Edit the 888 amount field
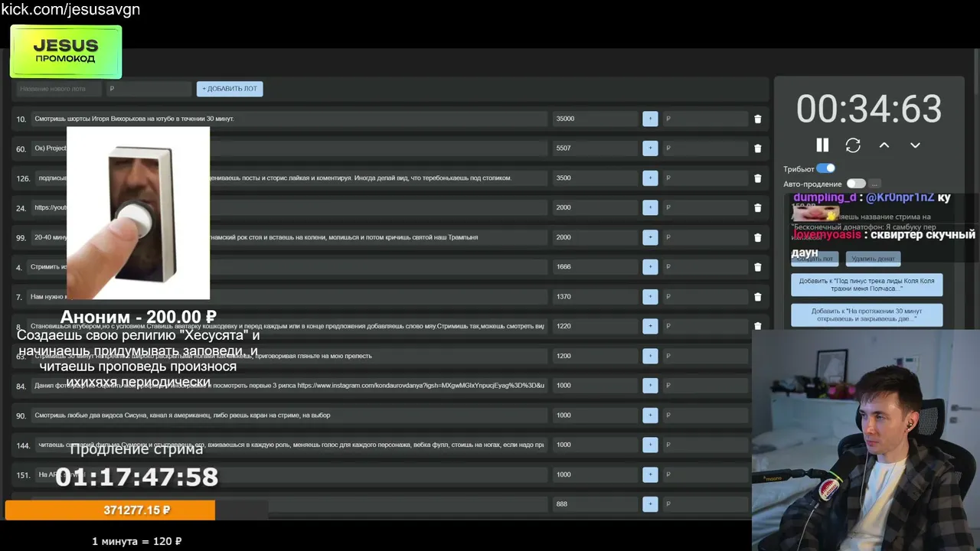This screenshot has width=980, height=551. 595,504
